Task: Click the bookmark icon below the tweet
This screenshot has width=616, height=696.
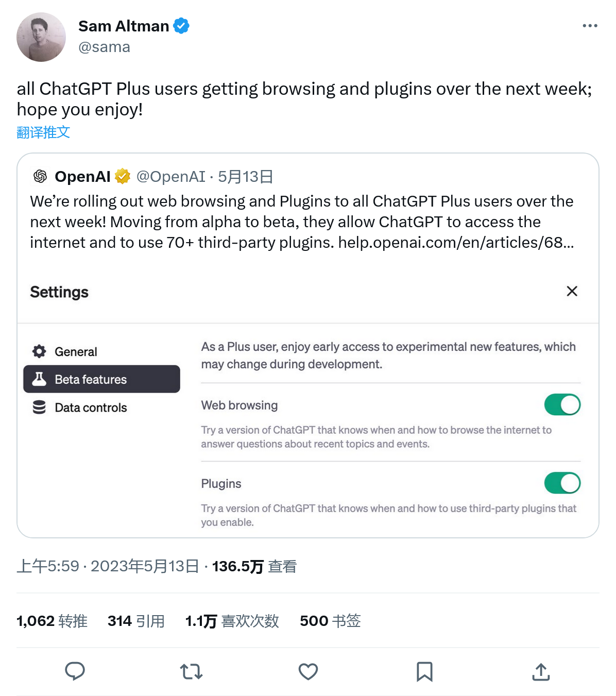Action: pyautogui.click(x=424, y=672)
